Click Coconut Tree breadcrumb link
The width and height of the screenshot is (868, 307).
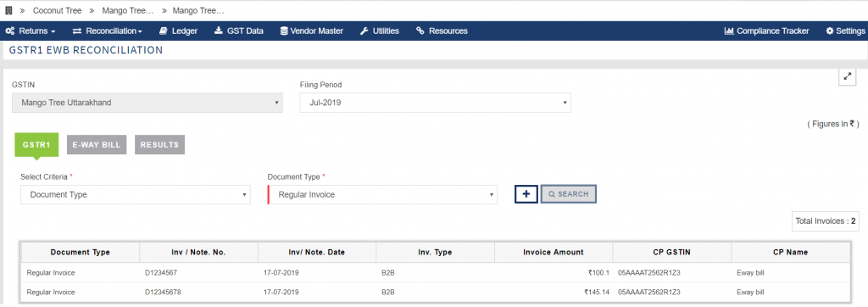(57, 10)
